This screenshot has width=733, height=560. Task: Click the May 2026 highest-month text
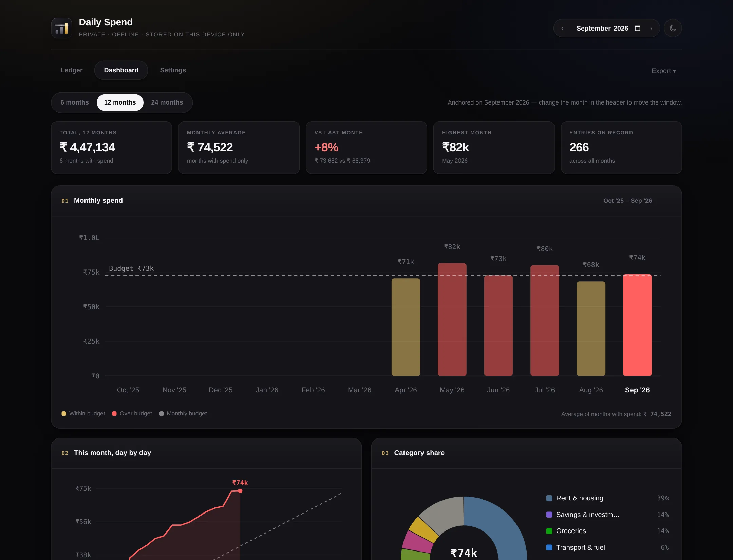455,161
